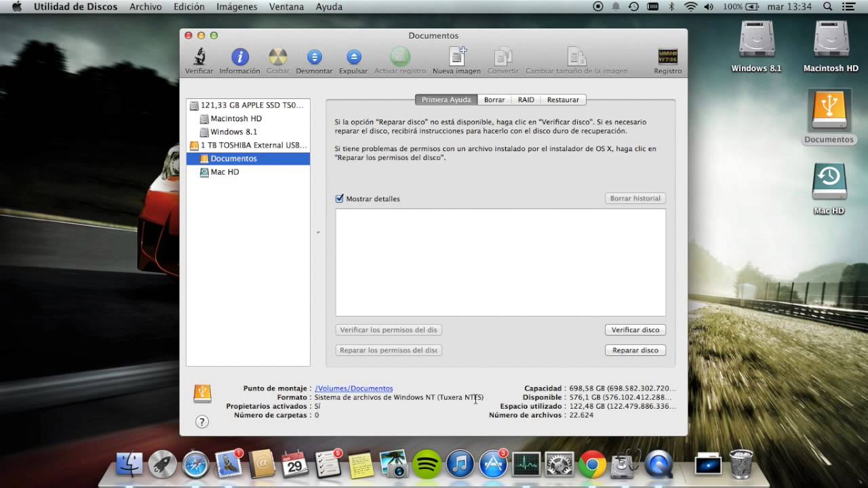Click the Nueva imagen toolbar icon
Viewport: 868px width, 488px height.
pos(457,56)
